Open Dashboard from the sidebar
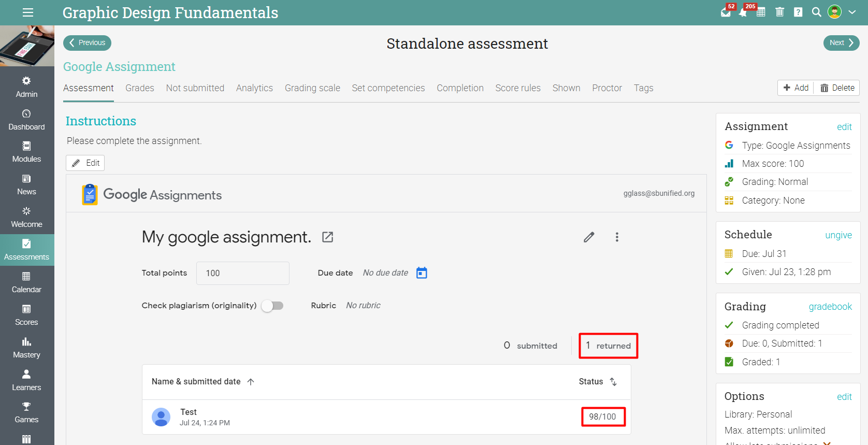 (26, 120)
